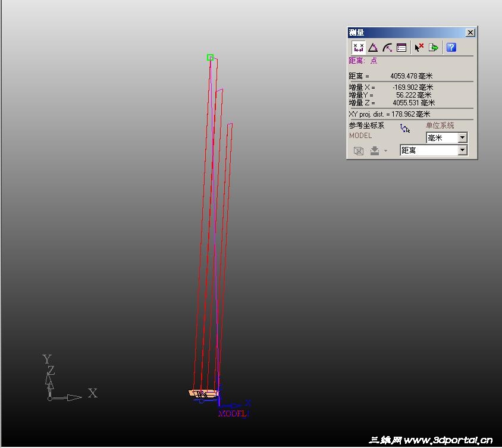Click the MODEL reference system text

(x=360, y=136)
